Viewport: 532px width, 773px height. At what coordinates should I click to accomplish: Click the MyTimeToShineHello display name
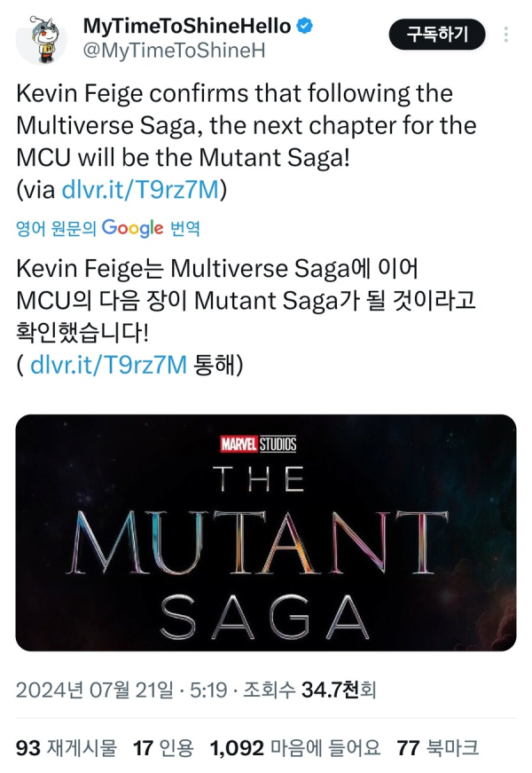point(187,26)
